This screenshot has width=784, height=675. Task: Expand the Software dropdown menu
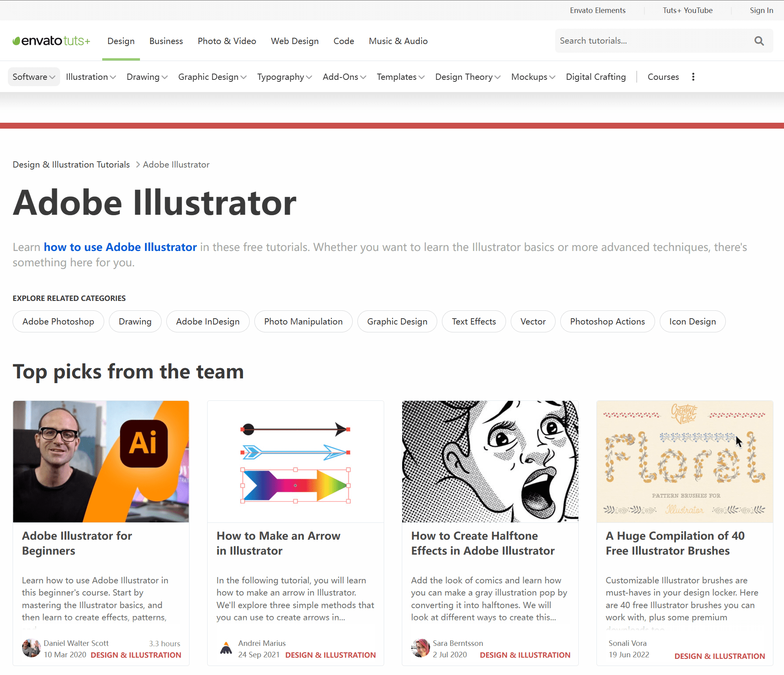(x=33, y=77)
